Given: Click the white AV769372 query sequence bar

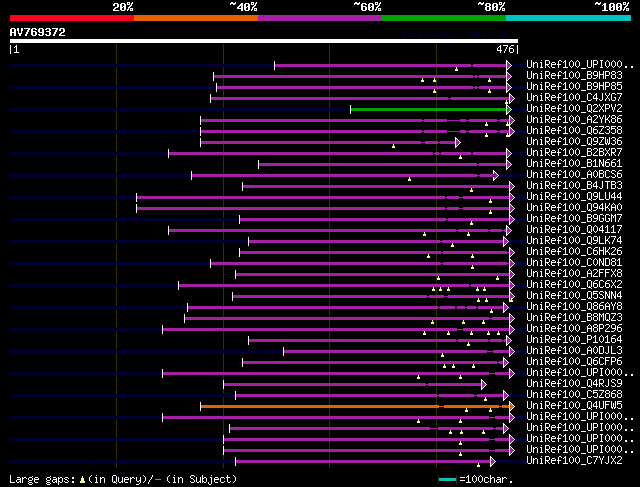Looking at the screenshot, I should tap(264, 41).
